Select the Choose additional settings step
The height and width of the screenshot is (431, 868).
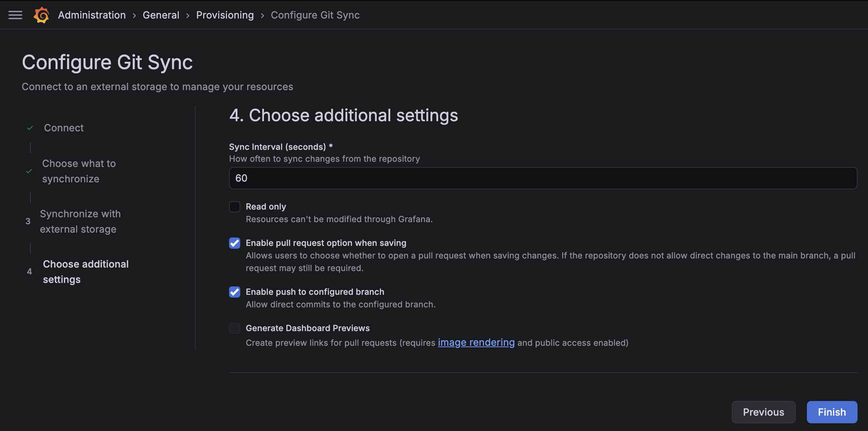coord(86,271)
